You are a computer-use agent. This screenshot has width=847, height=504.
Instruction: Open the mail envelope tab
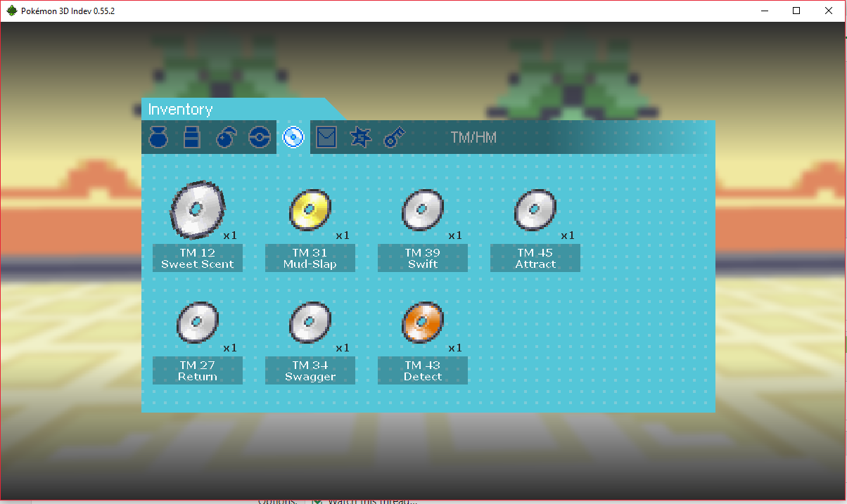[x=326, y=137]
